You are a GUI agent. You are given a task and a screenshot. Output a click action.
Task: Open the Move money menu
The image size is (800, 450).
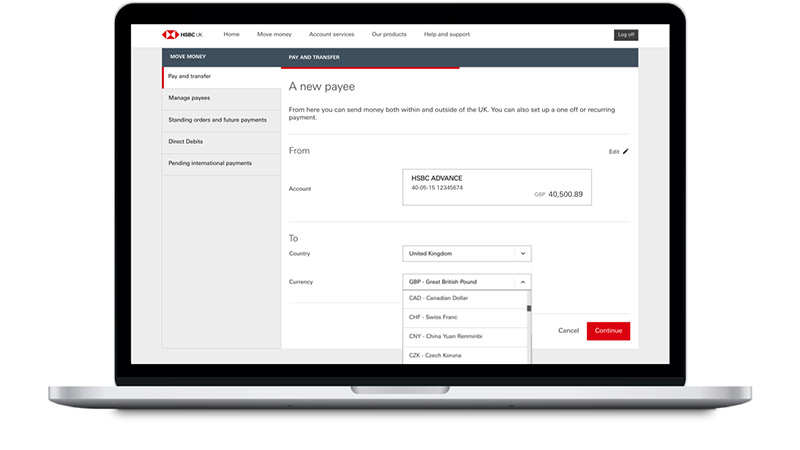tap(273, 34)
